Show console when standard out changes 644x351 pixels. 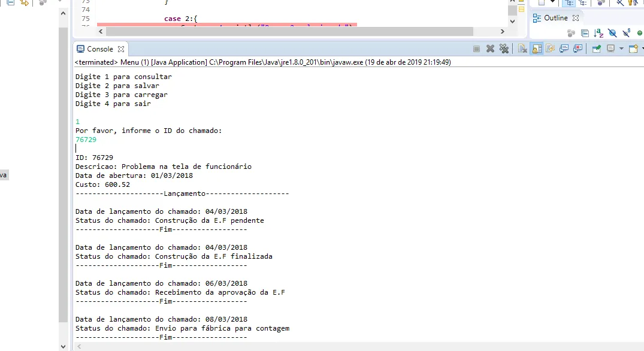(564, 49)
